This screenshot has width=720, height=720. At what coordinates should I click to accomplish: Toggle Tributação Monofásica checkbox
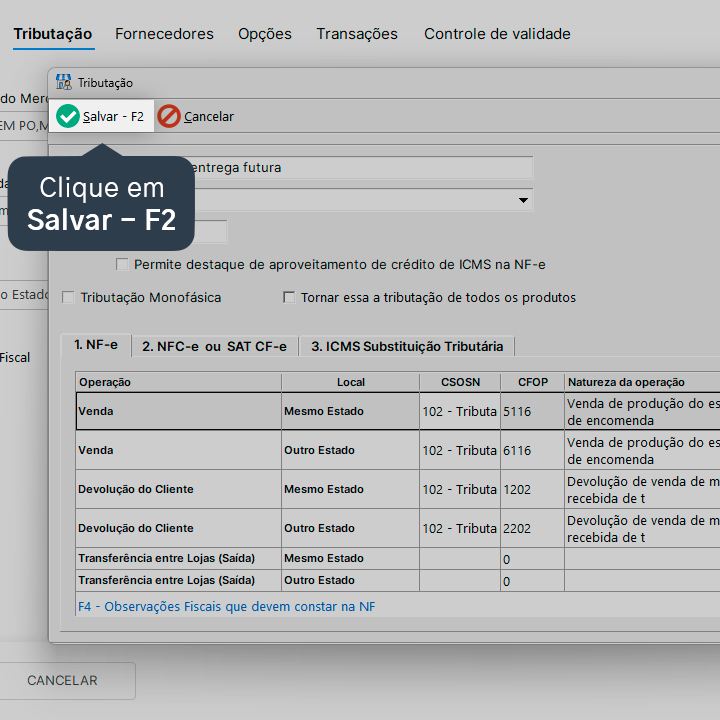tap(68, 298)
